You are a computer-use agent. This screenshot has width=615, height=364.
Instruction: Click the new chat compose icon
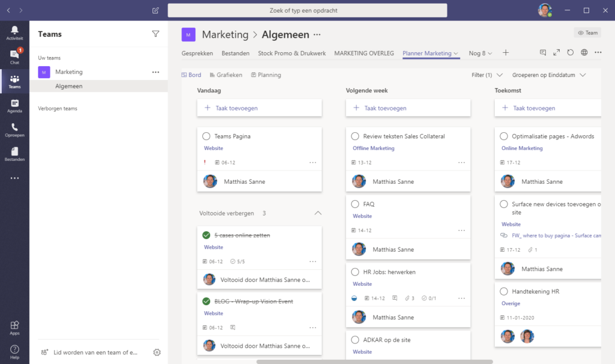(156, 11)
